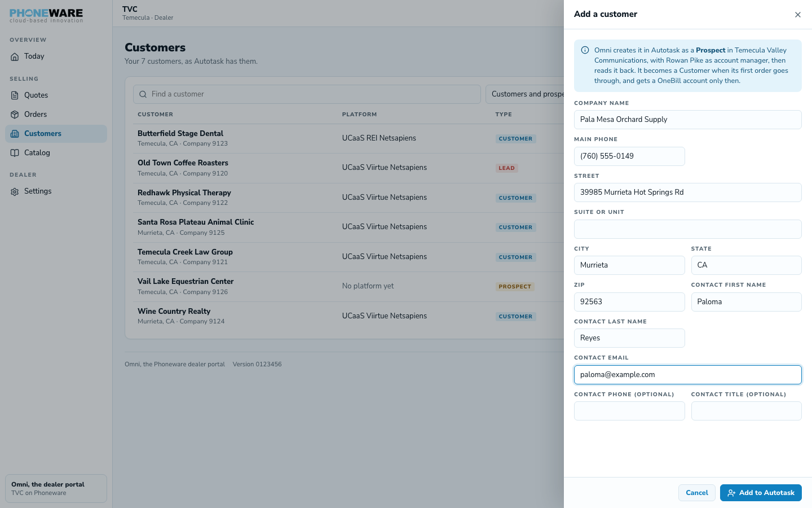This screenshot has width=812, height=508.
Task: Open Orders in the sidebar
Action: coord(56,115)
